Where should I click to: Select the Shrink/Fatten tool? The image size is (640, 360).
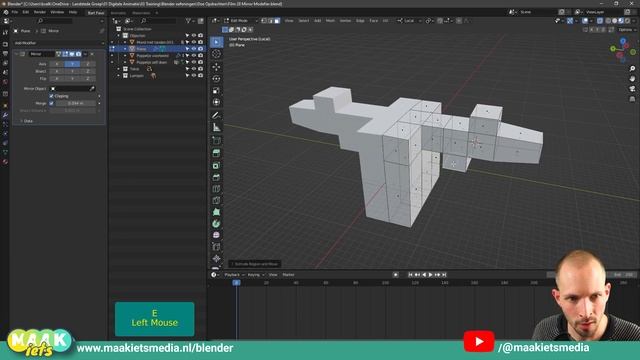click(216, 258)
